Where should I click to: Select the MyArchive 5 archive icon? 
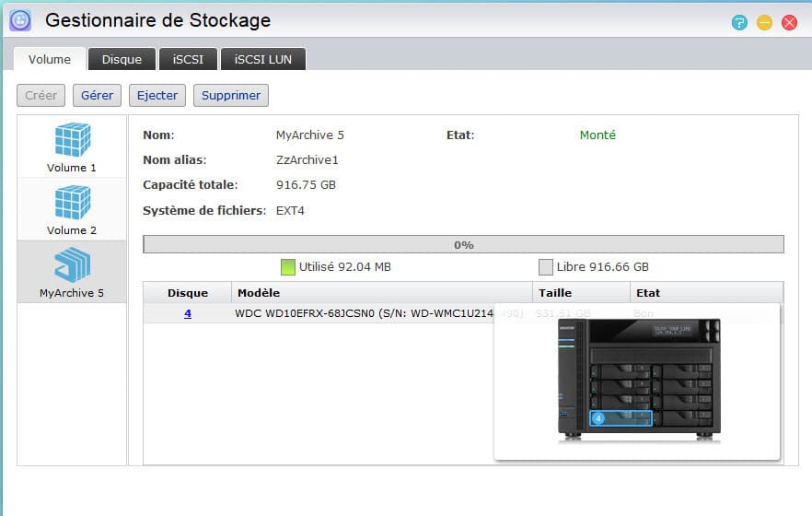[x=73, y=264]
